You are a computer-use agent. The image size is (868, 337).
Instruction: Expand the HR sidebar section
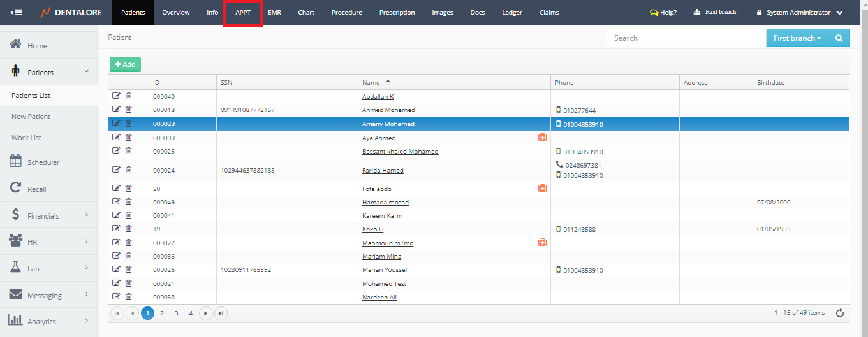click(48, 242)
